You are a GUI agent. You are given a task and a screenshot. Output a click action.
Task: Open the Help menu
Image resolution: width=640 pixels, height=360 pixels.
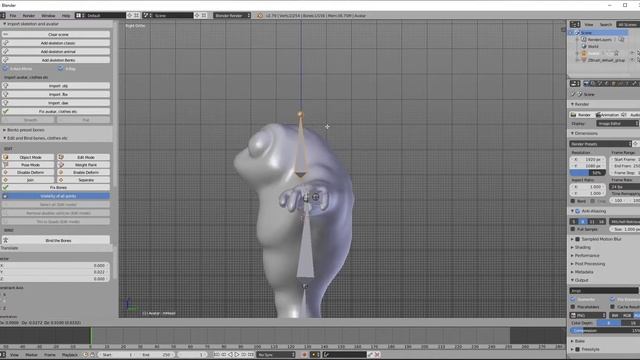point(66,16)
